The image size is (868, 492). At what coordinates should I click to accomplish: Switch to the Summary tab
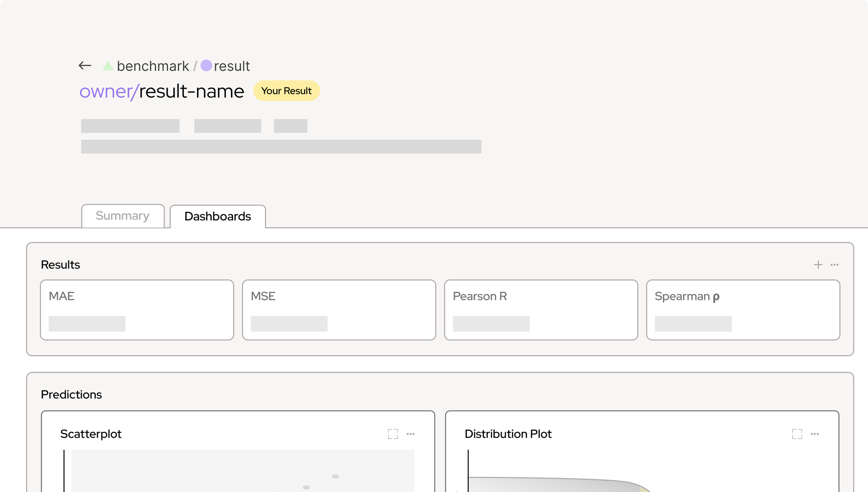122,216
